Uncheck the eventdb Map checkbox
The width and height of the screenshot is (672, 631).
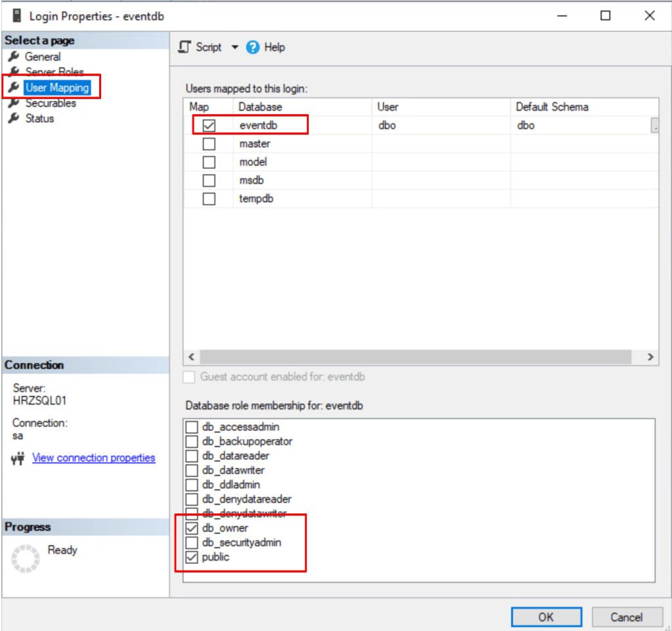tap(209, 125)
